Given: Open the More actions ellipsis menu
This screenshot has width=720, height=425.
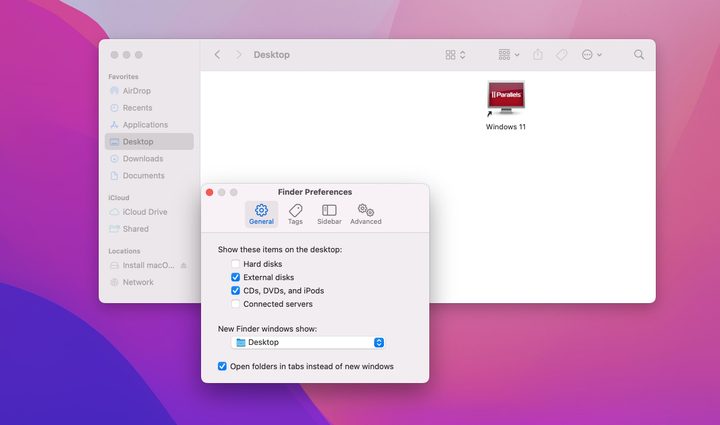Looking at the screenshot, I should pyautogui.click(x=591, y=55).
